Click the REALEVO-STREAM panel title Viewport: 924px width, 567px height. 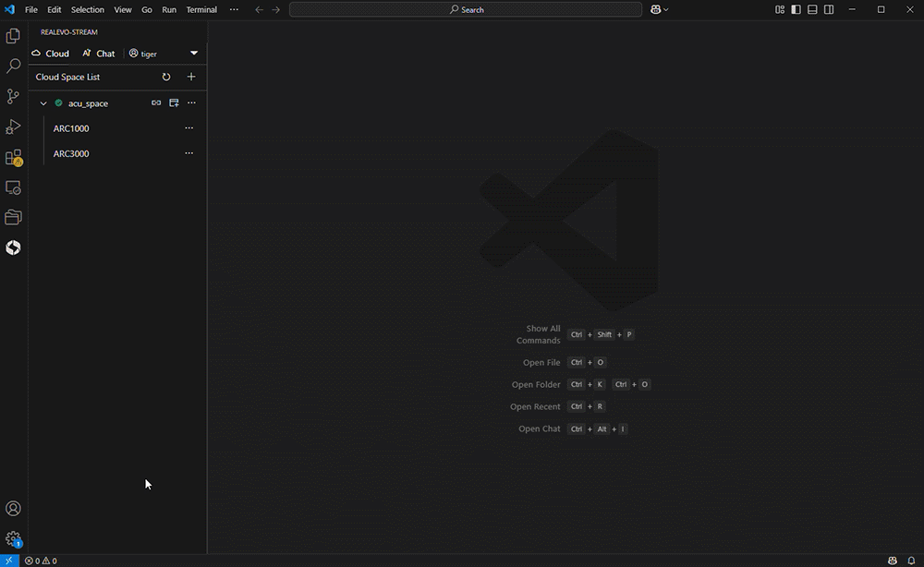tap(69, 32)
